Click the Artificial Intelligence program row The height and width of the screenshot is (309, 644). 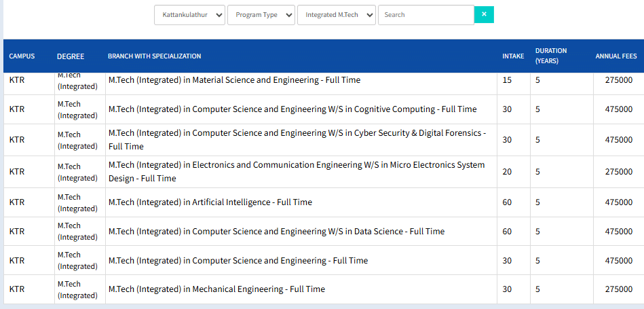(x=210, y=202)
